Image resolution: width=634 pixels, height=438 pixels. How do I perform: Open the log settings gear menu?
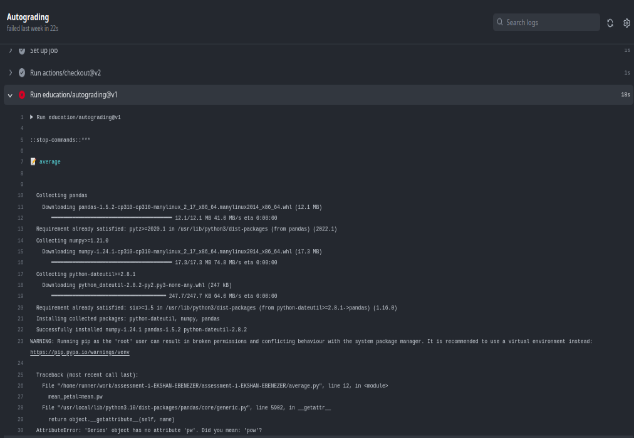point(626,22)
